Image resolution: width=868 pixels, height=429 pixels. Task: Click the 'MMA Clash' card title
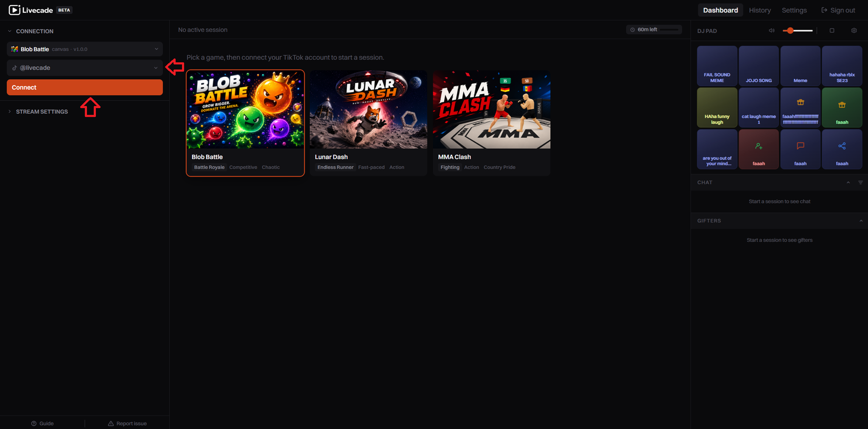454,157
